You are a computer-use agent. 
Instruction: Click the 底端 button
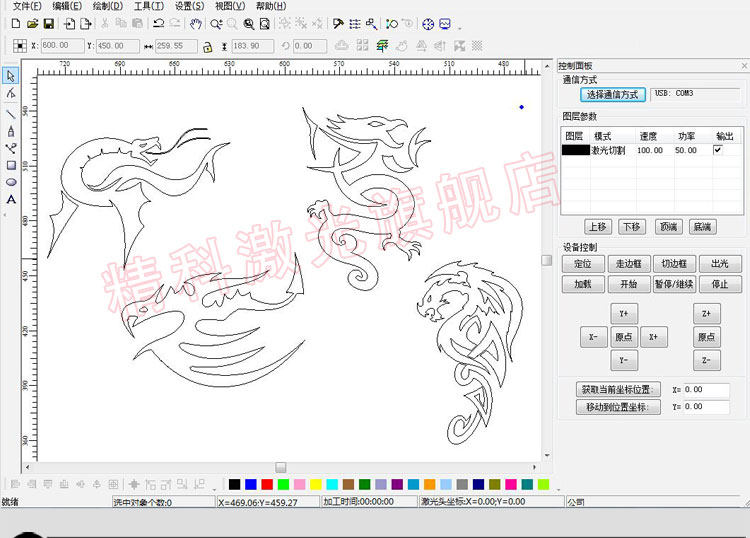tap(702, 227)
